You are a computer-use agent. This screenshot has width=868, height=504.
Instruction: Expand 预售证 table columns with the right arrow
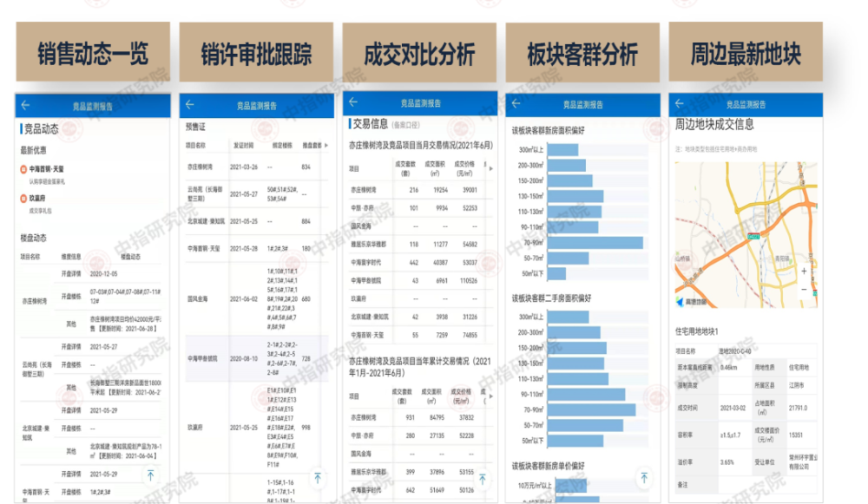pos(326,146)
